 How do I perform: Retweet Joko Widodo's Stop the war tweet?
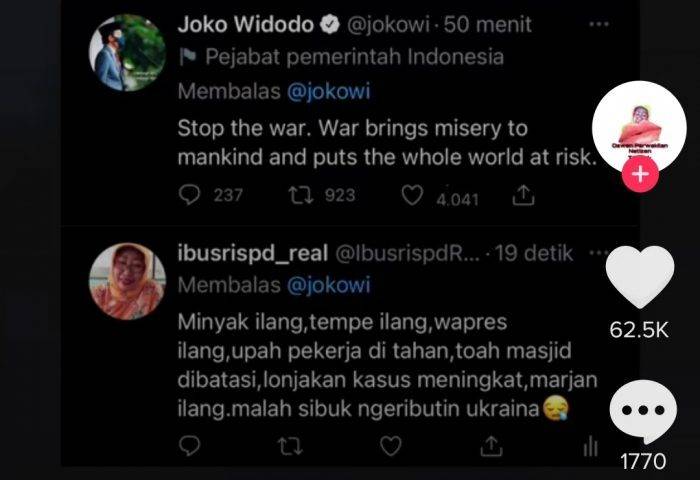(300, 195)
